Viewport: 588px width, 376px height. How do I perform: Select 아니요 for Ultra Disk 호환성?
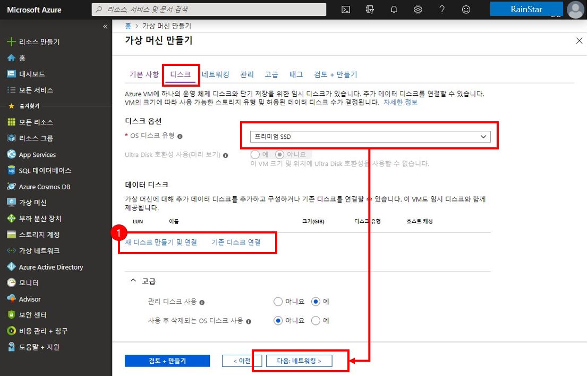click(280, 154)
